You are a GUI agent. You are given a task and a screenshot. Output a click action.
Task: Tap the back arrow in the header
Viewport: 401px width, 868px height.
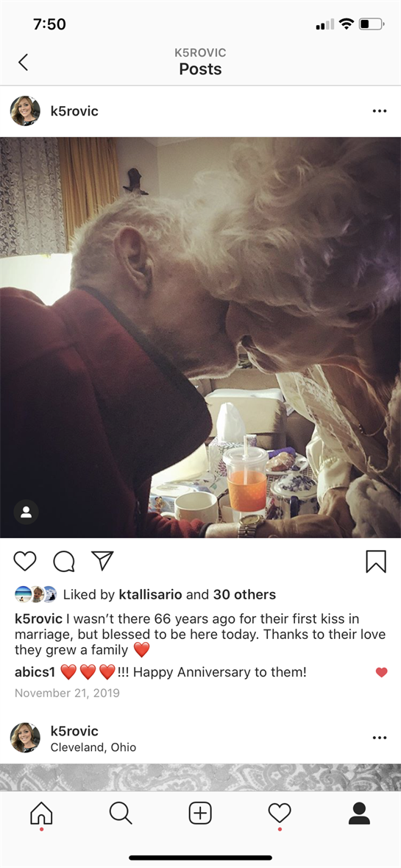[x=23, y=62]
